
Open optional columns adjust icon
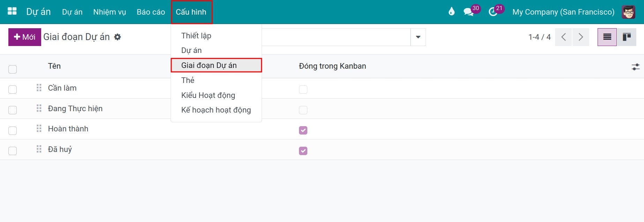point(636,67)
